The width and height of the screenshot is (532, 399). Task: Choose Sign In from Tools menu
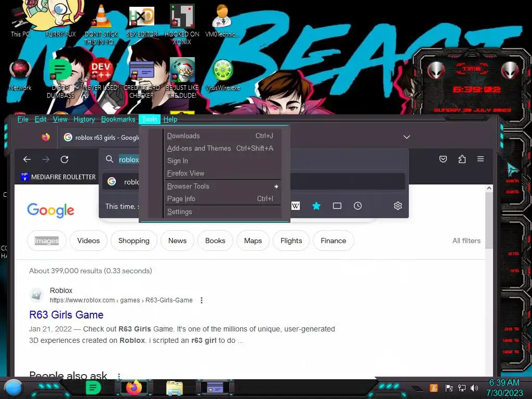click(x=222, y=161)
